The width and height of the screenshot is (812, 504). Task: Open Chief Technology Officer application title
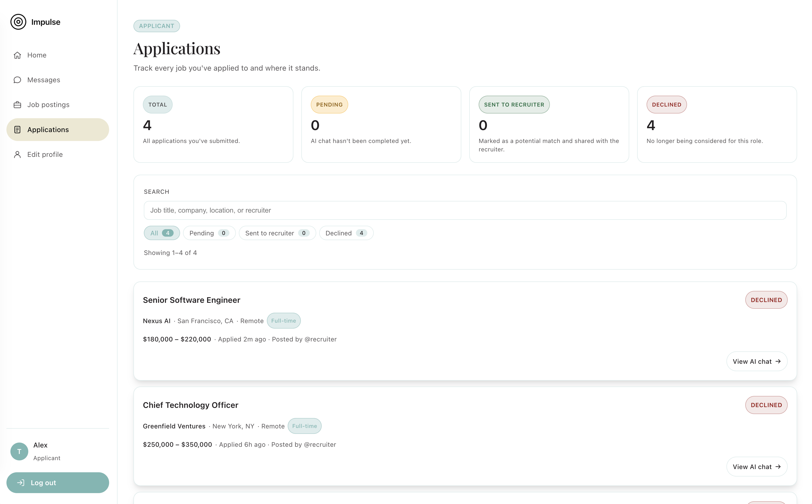tap(190, 405)
